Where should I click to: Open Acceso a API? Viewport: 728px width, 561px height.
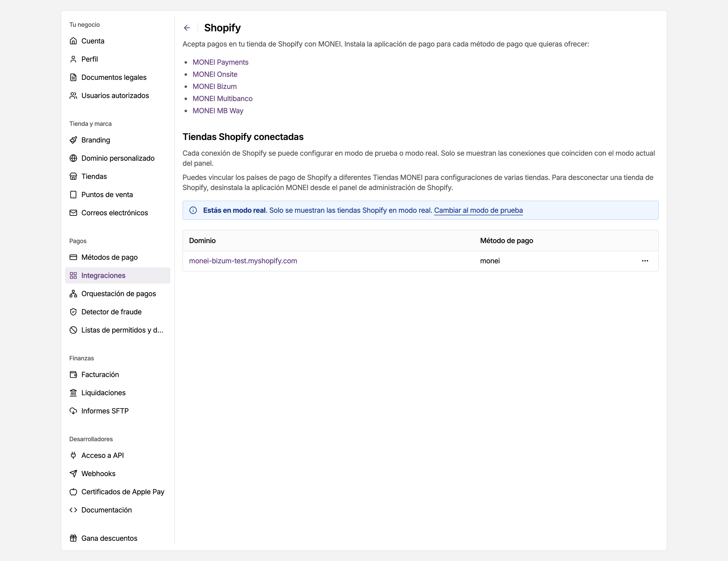click(x=118, y=455)
